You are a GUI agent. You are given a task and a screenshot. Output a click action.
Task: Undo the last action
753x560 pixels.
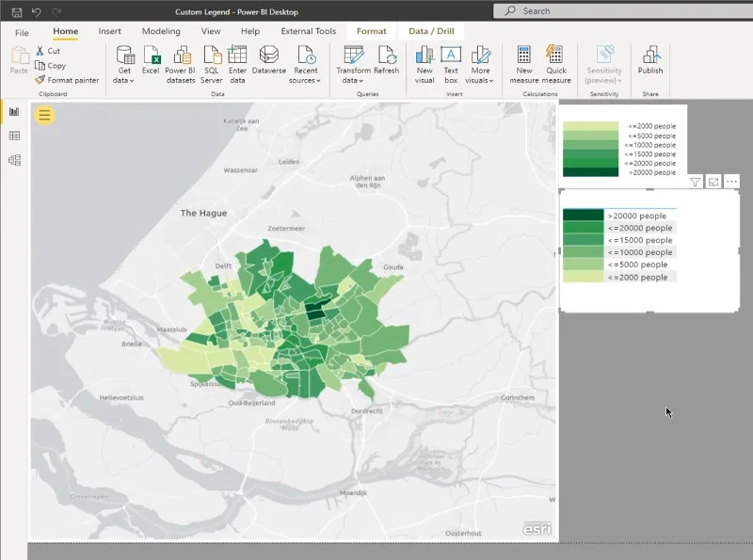point(37,12)
